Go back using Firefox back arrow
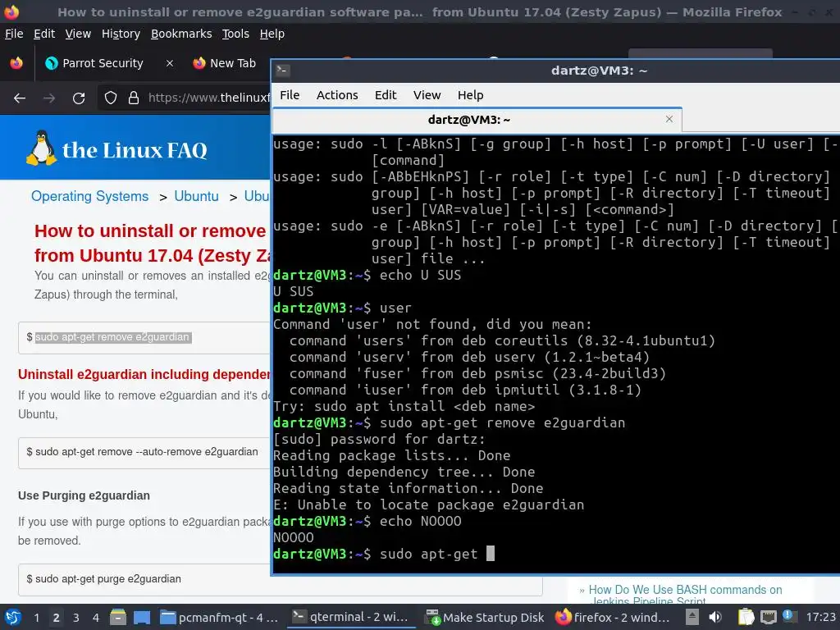The image size is (840, 630). 20,98
